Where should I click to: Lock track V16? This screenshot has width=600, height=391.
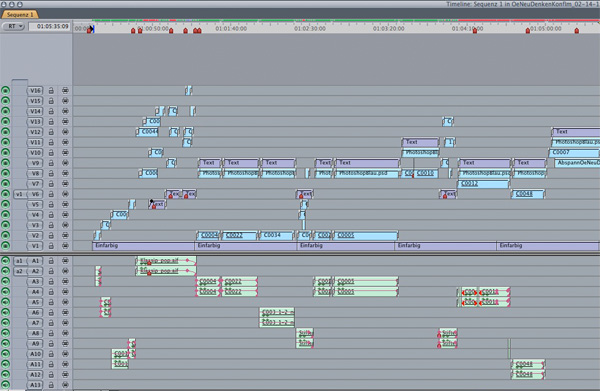click(51, 91)
